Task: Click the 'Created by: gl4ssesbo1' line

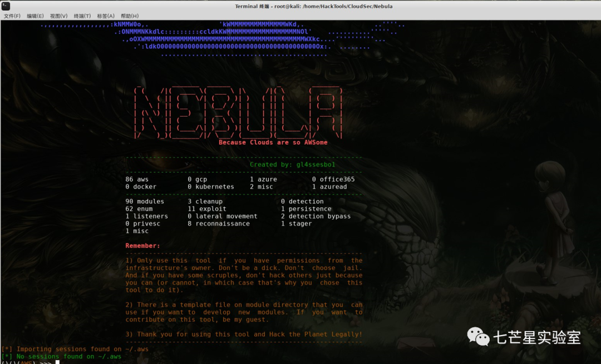Action: [x=293, y=164]
